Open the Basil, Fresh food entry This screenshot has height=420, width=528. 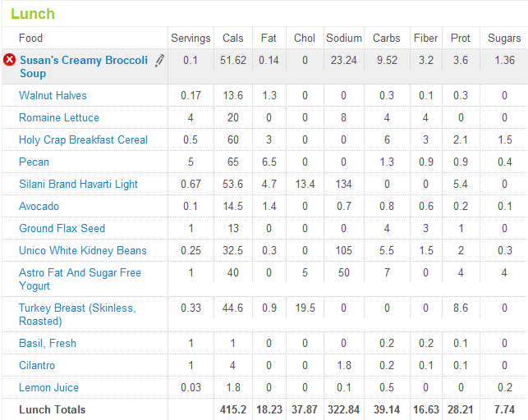point(48,343)
